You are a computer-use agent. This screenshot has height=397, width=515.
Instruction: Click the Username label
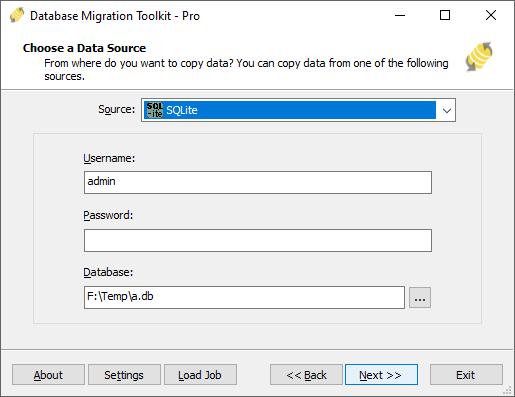click(109, 158)
